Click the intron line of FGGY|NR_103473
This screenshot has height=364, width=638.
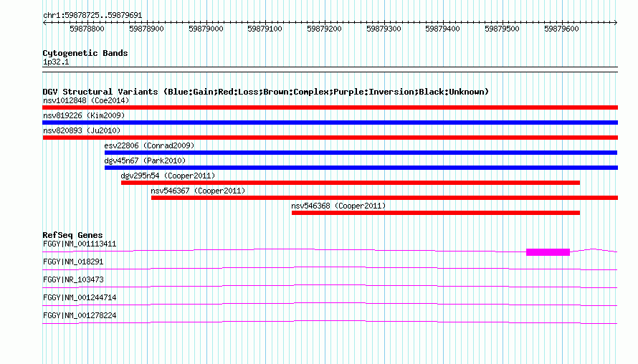tap(330, 287)
